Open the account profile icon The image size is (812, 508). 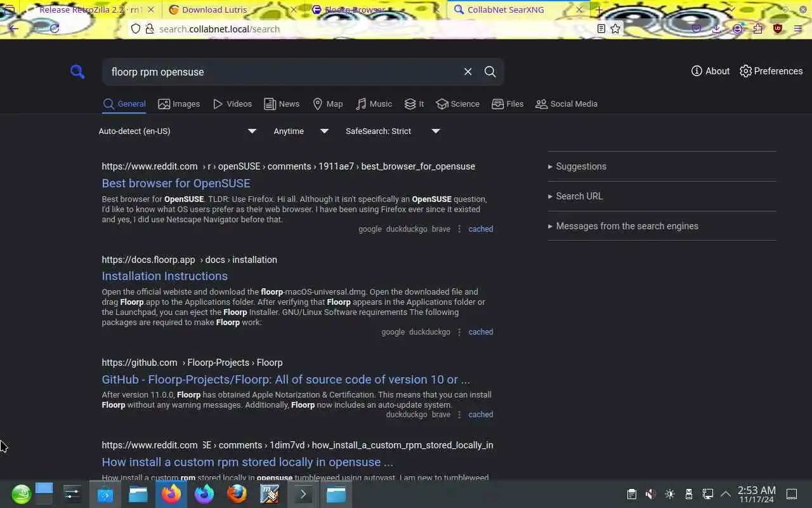737,29
